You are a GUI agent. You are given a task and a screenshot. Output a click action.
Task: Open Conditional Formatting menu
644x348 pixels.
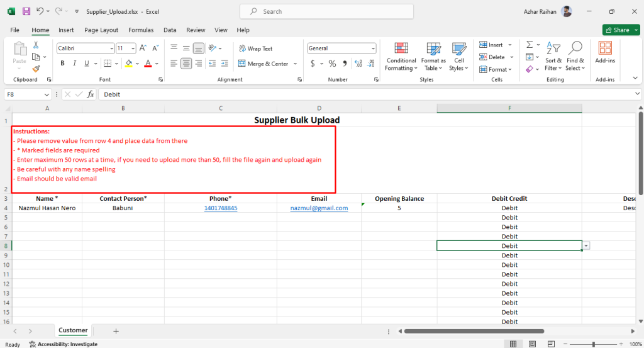pyautogui.click(x=401, y=57)
